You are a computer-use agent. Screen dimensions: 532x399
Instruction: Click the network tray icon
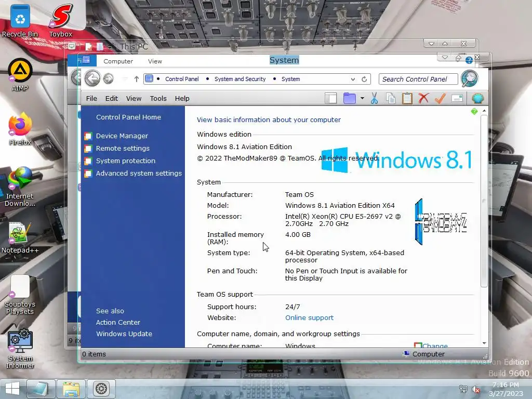click(463, 389)
